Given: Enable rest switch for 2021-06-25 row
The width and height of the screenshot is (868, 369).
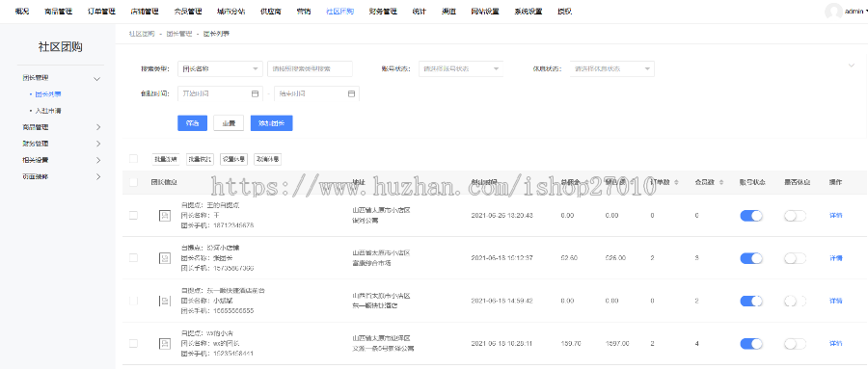Looking at the screenshot, I should (795, 215).
